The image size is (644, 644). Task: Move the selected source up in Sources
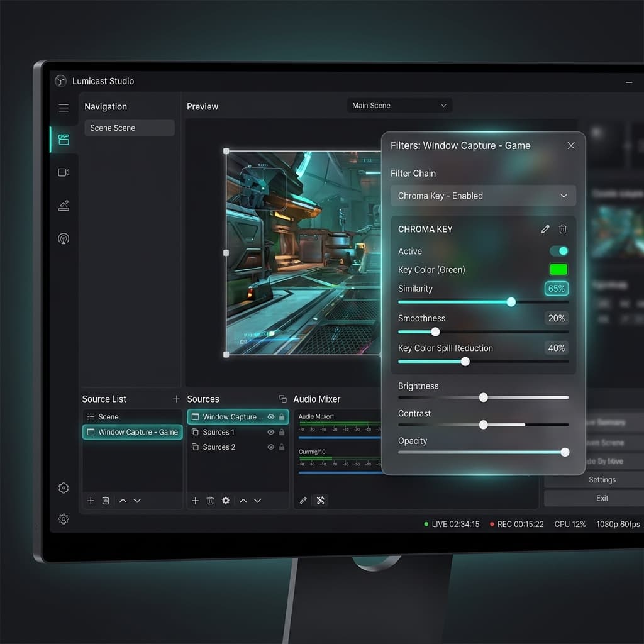tap(242, 501)
